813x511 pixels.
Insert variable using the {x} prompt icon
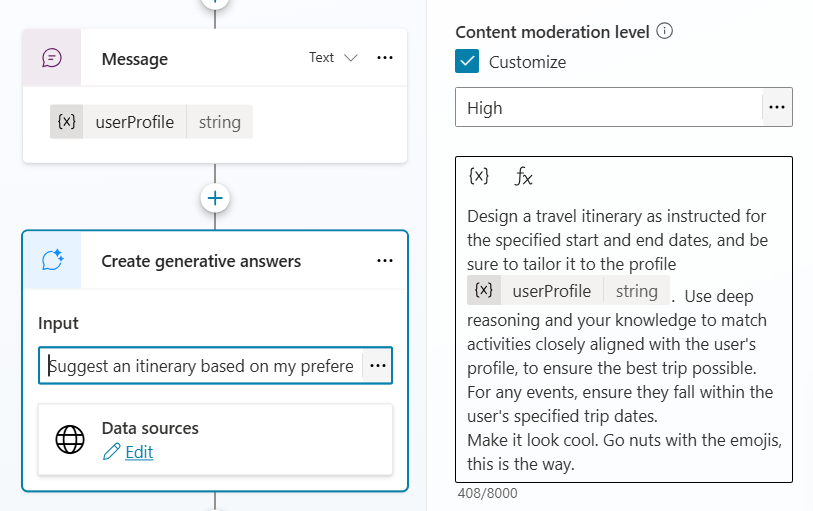tap(479, 176)
